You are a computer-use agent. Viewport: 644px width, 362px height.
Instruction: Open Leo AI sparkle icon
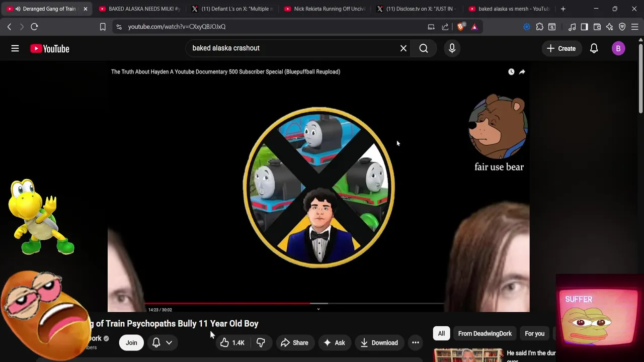[x=609, y=27]
